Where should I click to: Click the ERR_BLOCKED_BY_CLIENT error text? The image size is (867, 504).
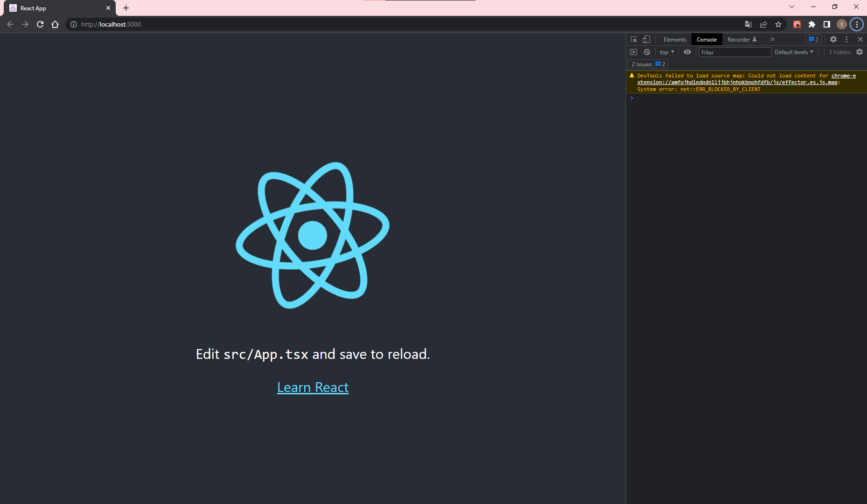click(x=720, y=89)
